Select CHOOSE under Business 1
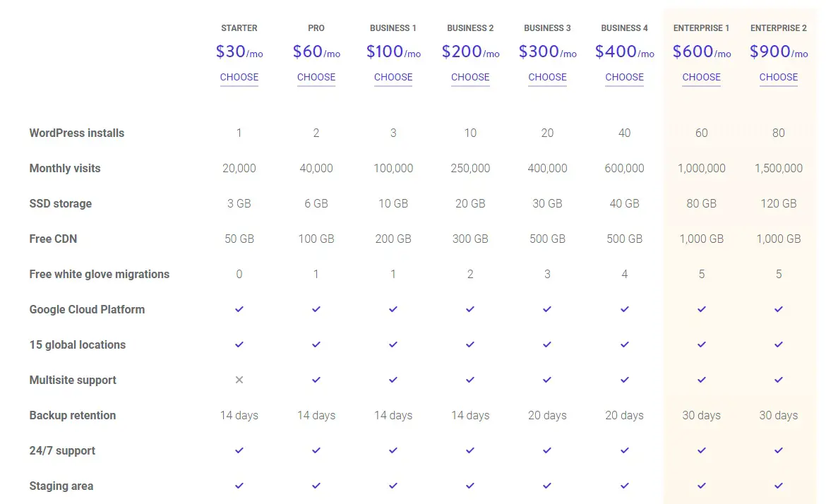 (x=393, y=77)
